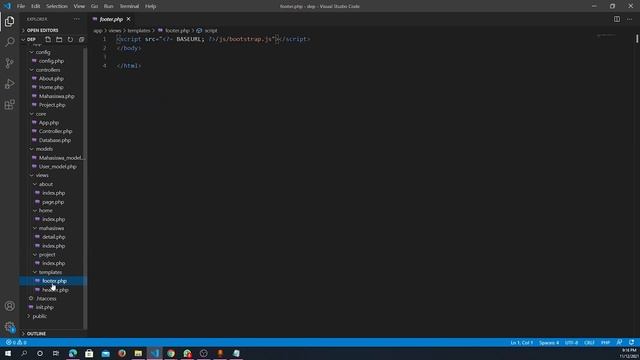The width and height of the screenshot is (640, 360).
Task: Open About.php in controllers
Action: coord(51,79)
